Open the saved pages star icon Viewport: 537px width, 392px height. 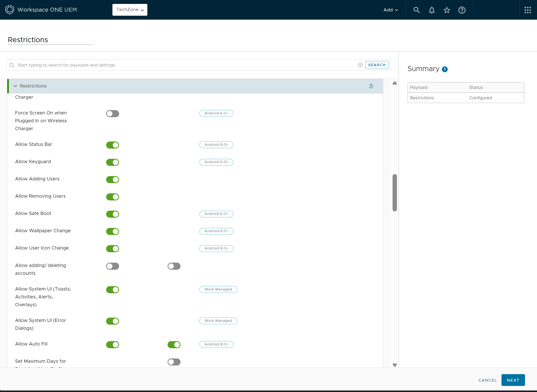click(447, 10)
